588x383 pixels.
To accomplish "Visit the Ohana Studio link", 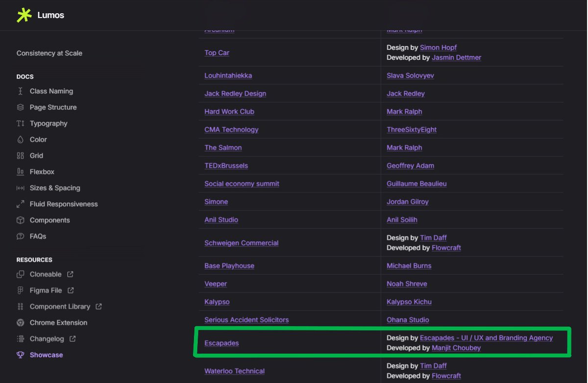I will coord(408,320).
